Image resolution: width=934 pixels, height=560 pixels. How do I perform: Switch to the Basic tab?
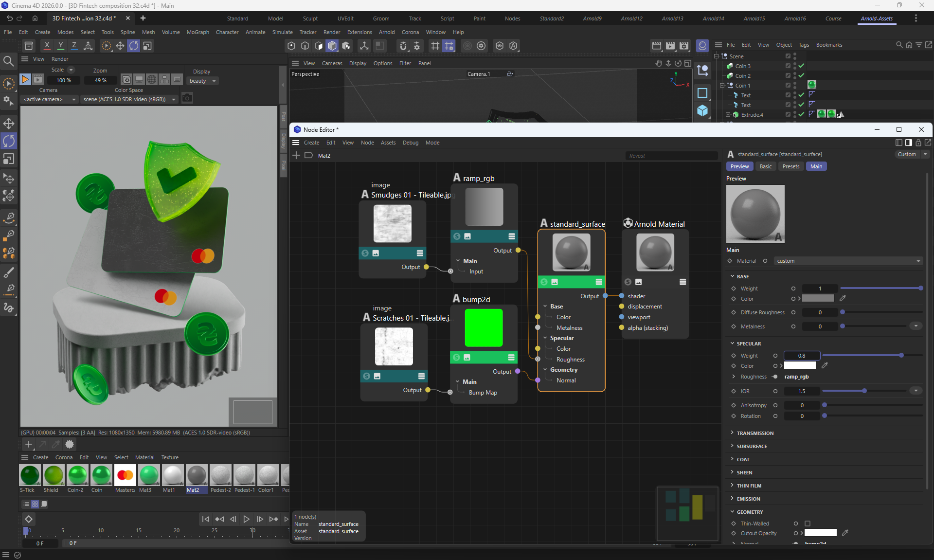coord(765,166)
